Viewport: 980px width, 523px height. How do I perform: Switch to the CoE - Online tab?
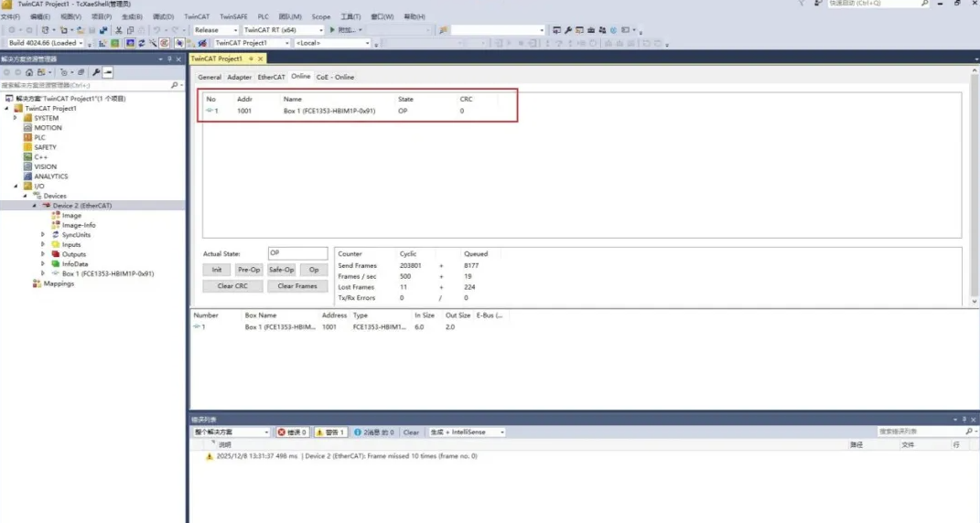pyautogui.click(x=335, y=77)
